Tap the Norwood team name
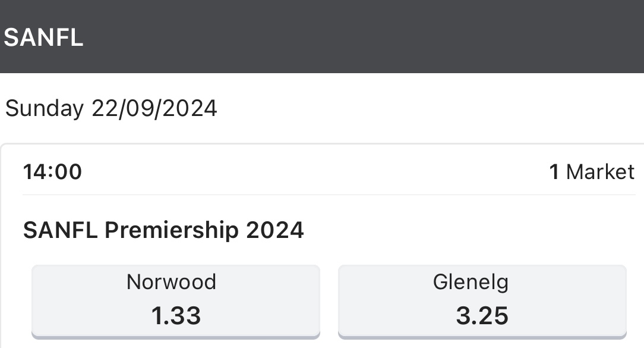 coord(171,281)
